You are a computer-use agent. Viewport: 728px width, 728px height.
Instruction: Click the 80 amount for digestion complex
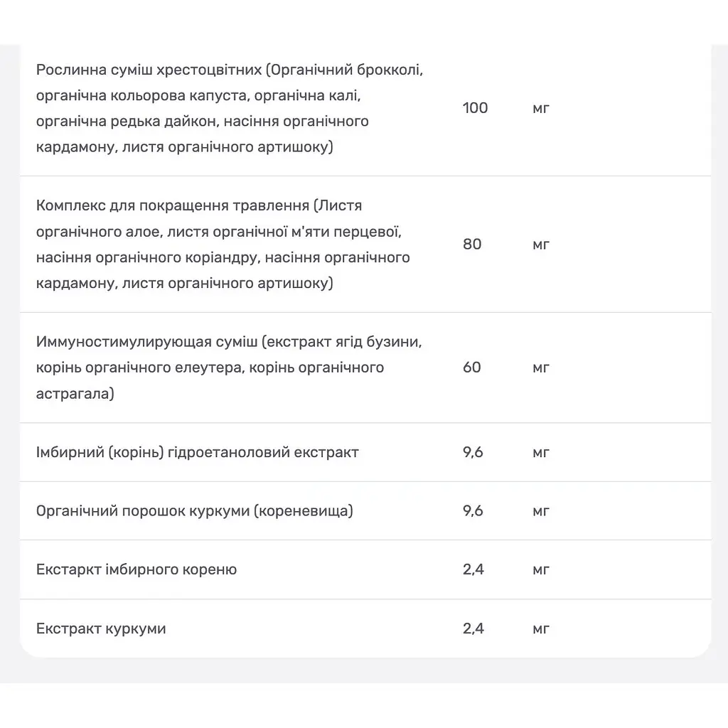472,245
